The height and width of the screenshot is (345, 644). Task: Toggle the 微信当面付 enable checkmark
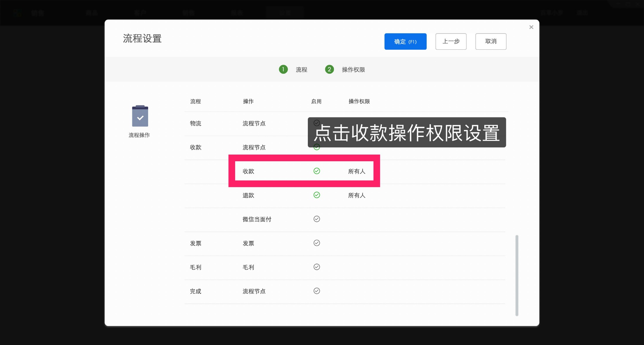click(x=317, y=219)
